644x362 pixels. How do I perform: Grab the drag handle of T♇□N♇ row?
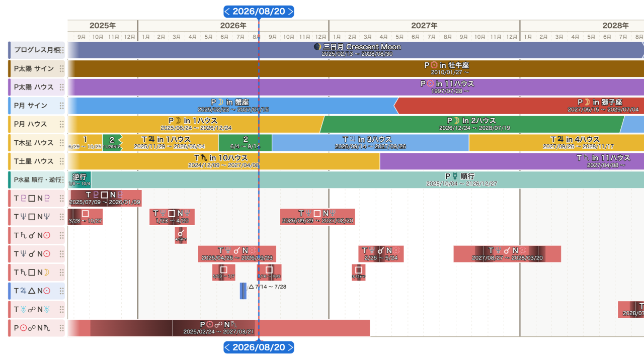click(62, 198)
